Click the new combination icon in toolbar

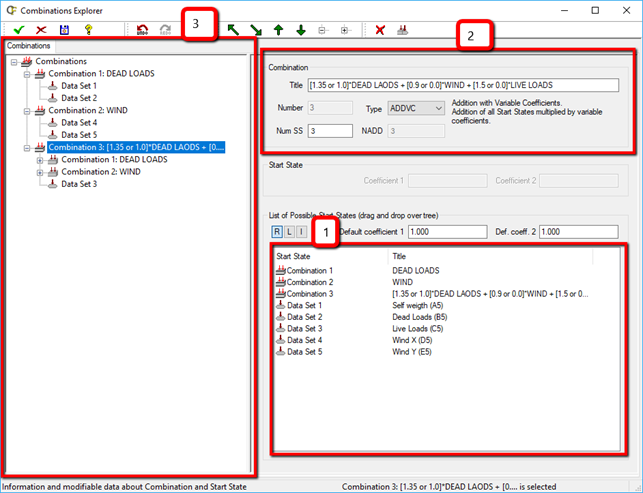tap(402, 30)
